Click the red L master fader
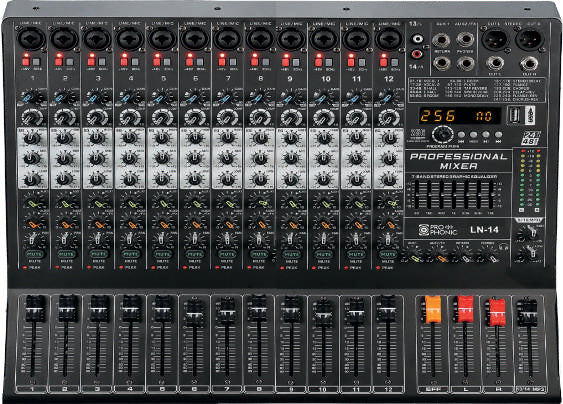Viewport: 563px width, 404px height. (465, 309)
